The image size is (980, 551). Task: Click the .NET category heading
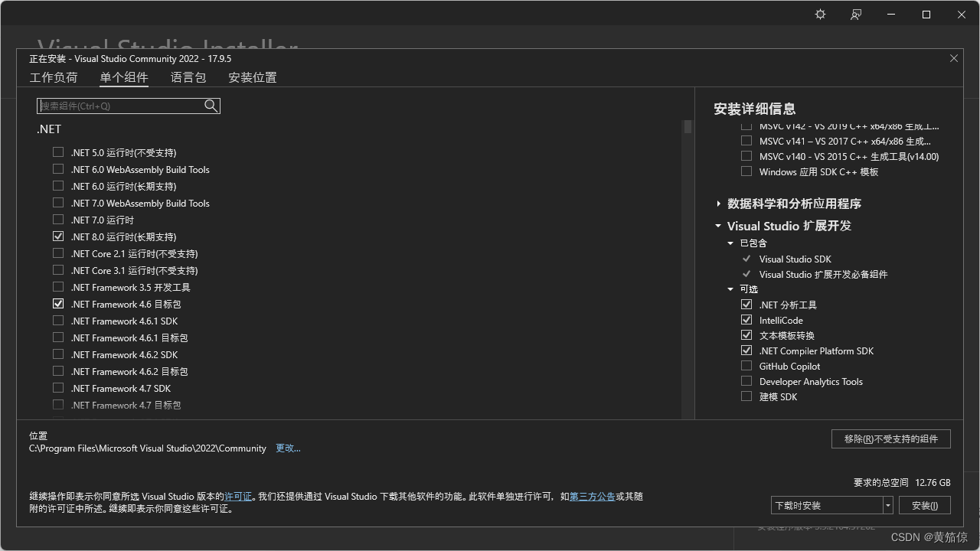pyautogui.click(x=49, y=129)
